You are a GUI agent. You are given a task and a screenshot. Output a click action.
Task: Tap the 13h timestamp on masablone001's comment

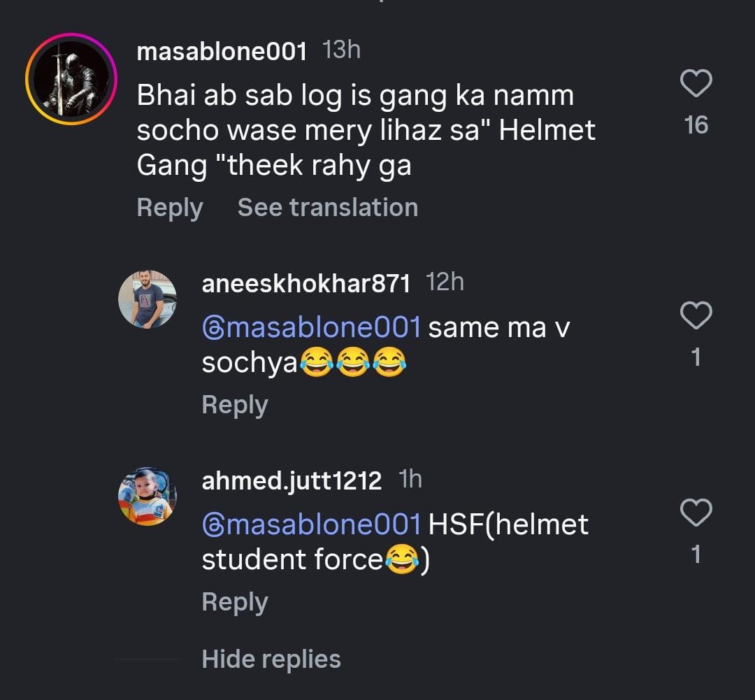pyautogui.click(x=343, y=50)
